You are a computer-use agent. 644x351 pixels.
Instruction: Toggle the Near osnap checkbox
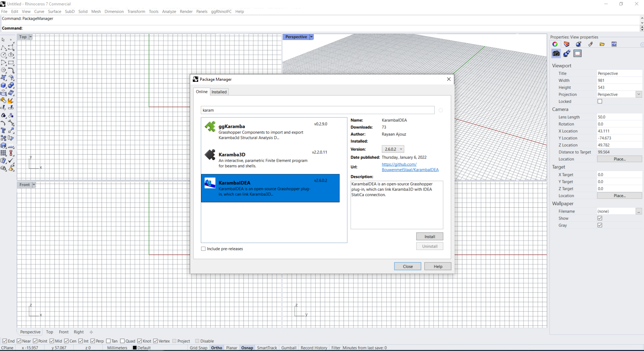coord(19,341)
